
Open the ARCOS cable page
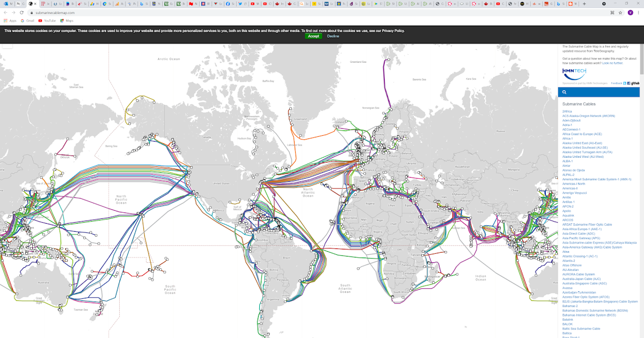568,220
